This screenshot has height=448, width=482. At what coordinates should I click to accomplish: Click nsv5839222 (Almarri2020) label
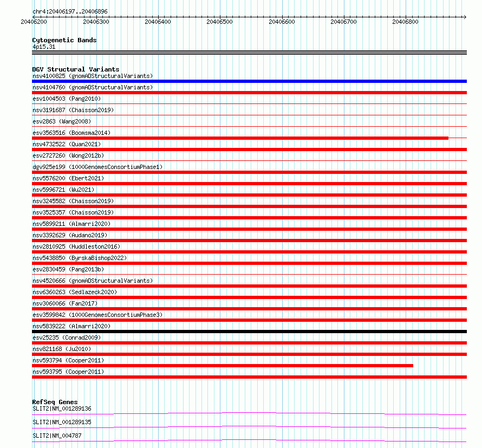pos(71,326)
